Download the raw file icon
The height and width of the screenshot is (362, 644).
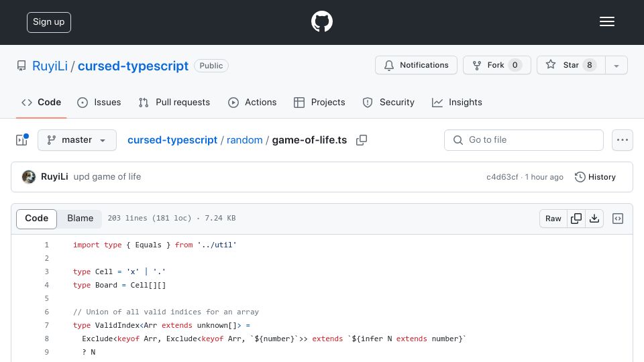pyautogui.click(x=594, y=219)
